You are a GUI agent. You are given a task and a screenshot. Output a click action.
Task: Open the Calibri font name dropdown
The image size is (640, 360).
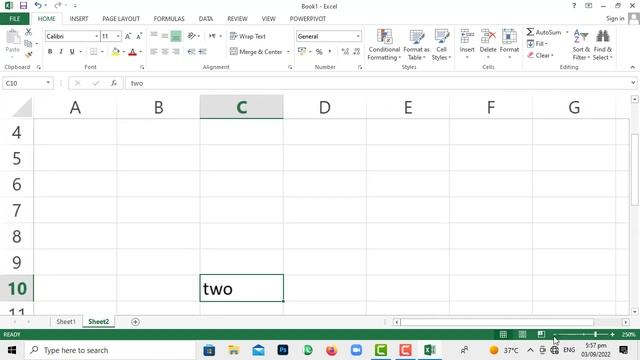click(97, 36)
